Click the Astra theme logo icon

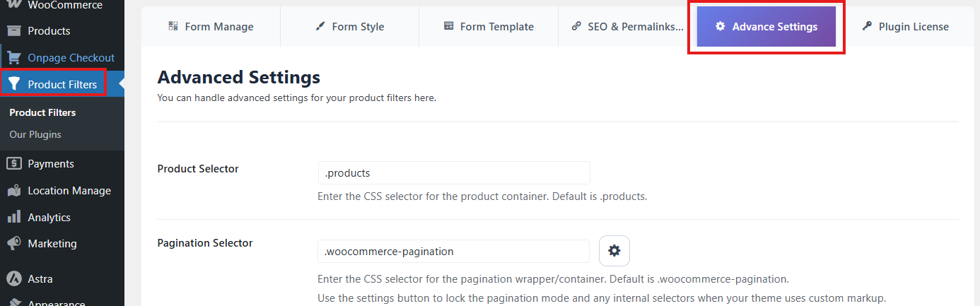coord(13,279)
